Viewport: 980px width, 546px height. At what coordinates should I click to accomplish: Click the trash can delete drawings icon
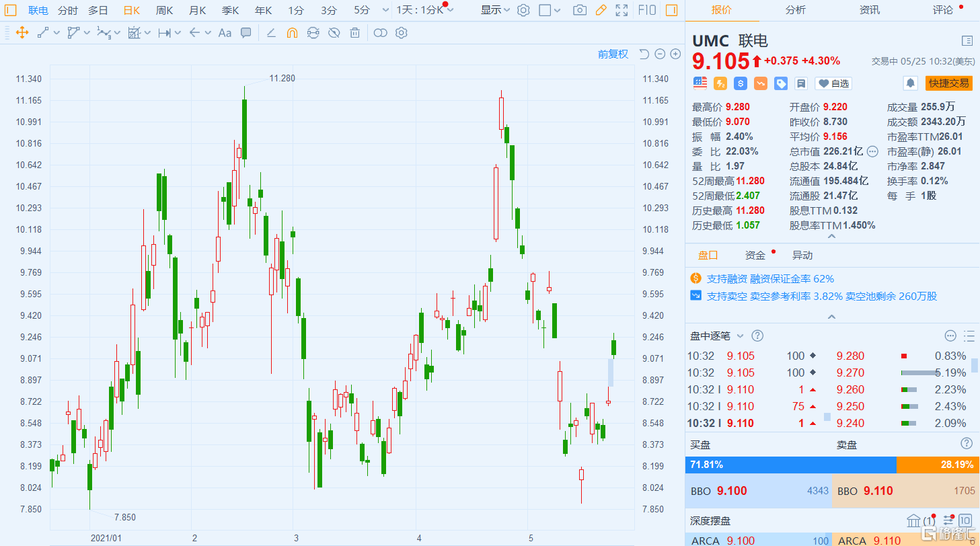pos(355,32)
